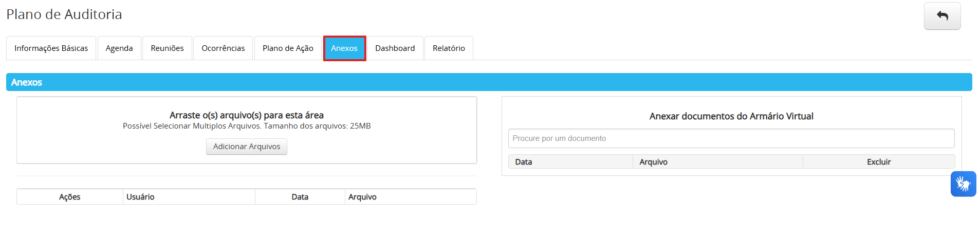Focus the Procure por um documento field
The width and height of the screenshot is (980, 252).
[731, 138]
